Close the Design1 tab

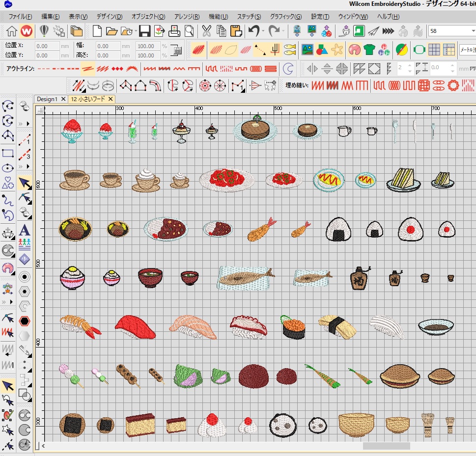point(63,99)
